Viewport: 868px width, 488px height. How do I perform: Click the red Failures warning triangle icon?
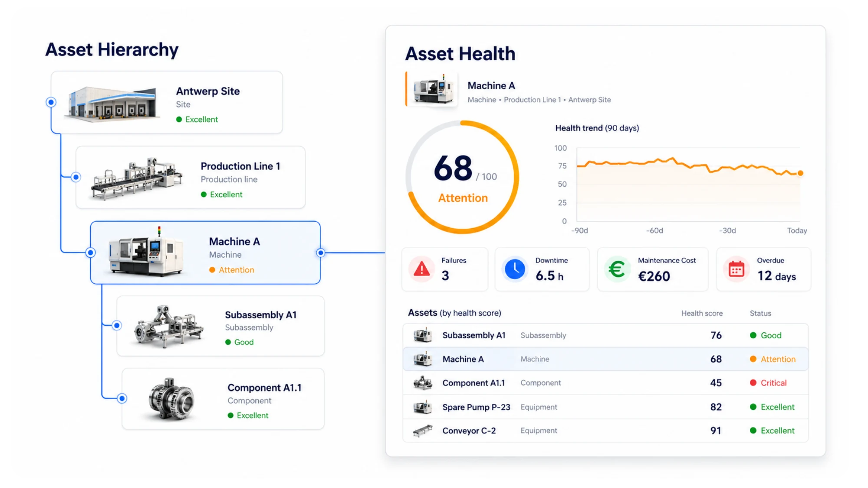[421, 269]
